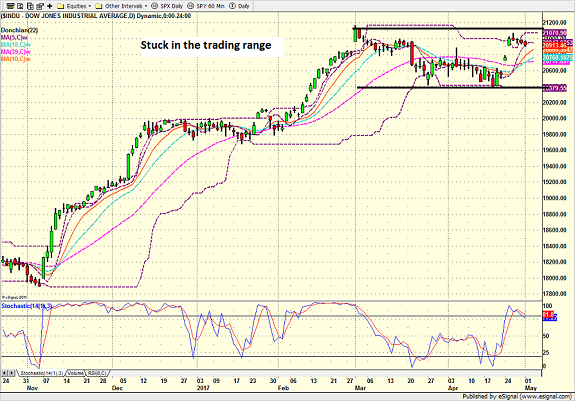The width and height of the screenshot is (575, 401).
Task: Click the properties window toolbar icon
Action: (40, 6)
